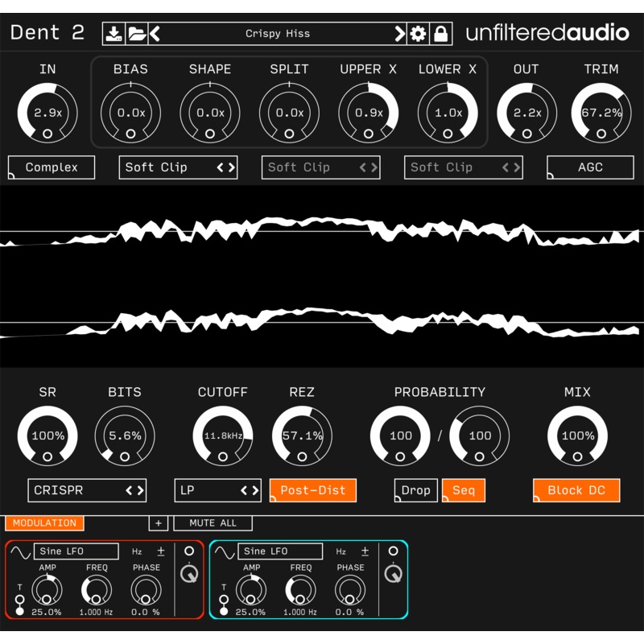Click the lower waveform display
This screenshot has height=644, width=644.
[x=320, y=323]
